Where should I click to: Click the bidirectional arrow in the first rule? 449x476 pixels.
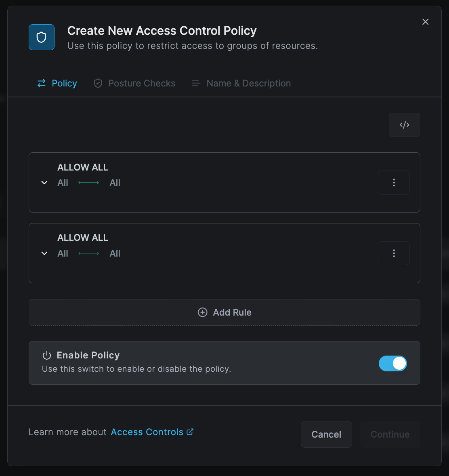coord(88,183)
